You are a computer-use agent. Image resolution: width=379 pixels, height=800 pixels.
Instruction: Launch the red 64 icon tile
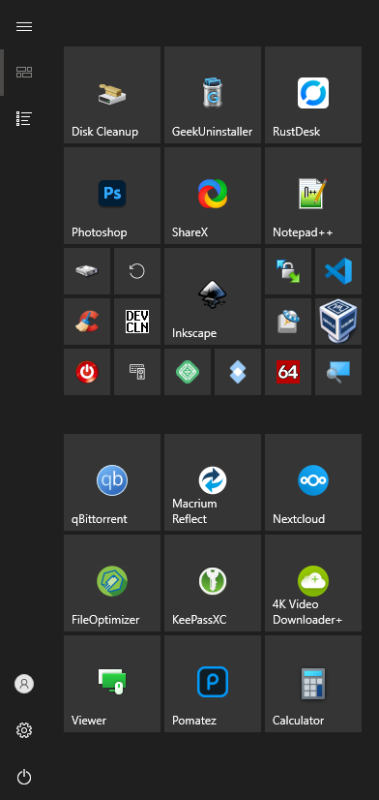click(288, 371)
